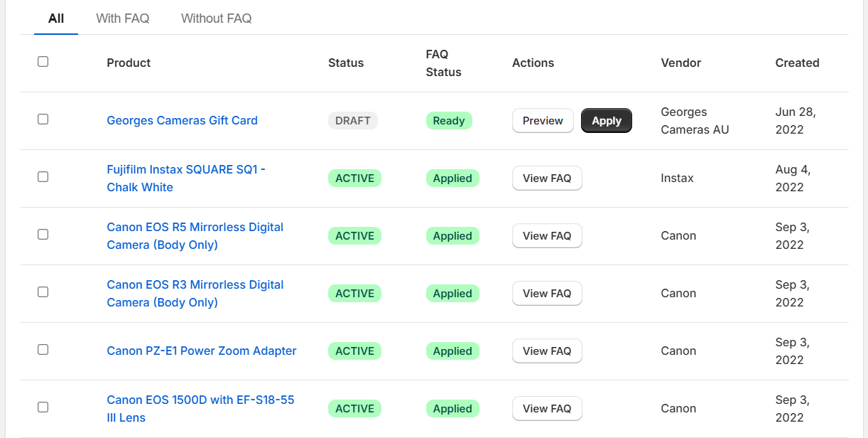Toggle the select-all checkbox in table header

(43, 62)
